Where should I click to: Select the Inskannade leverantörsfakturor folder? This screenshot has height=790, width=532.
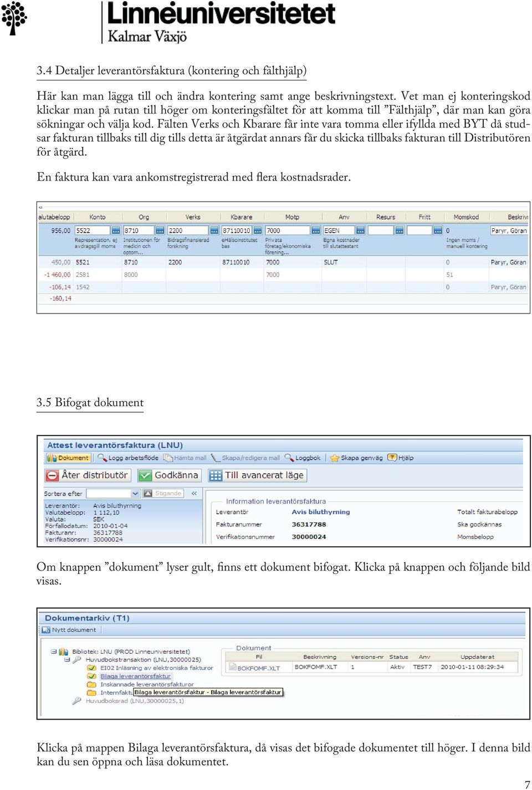141,684
